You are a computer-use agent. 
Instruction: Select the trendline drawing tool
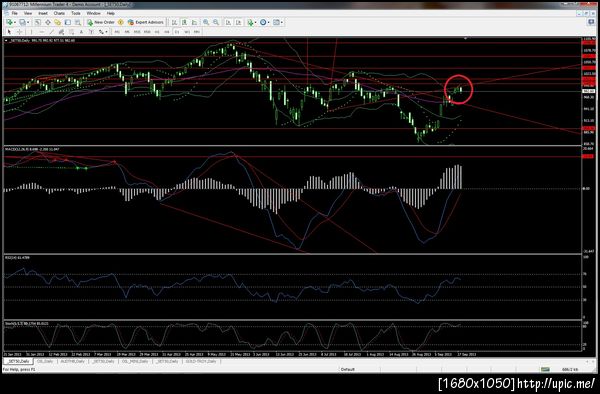[x=52, y=32]
